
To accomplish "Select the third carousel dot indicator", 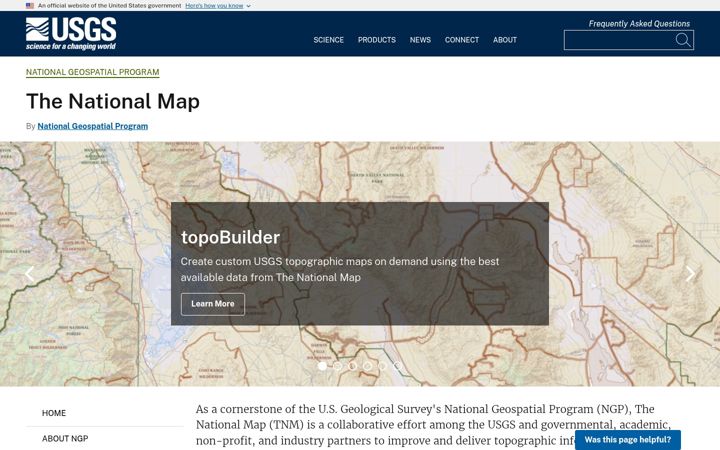I will click(352, 366).
